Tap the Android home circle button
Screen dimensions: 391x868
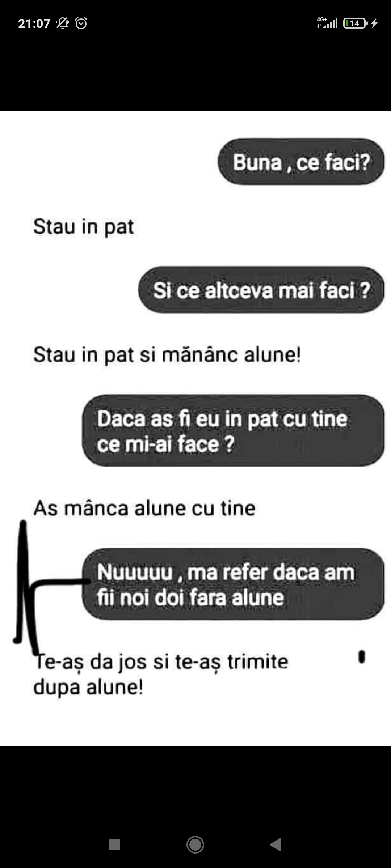(x=195, y=845)
